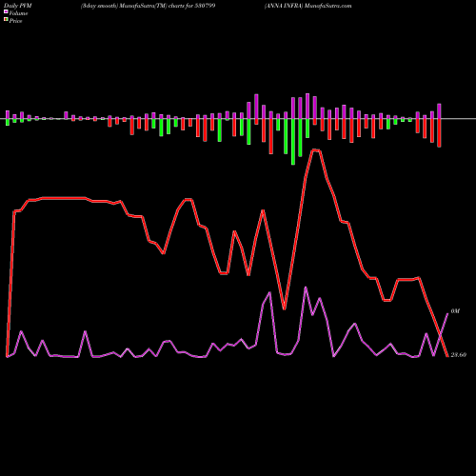Viewport: 476px width, 476px height.
Task: Click the tallest green bar in histogram
Action: (x=293, y=142)
